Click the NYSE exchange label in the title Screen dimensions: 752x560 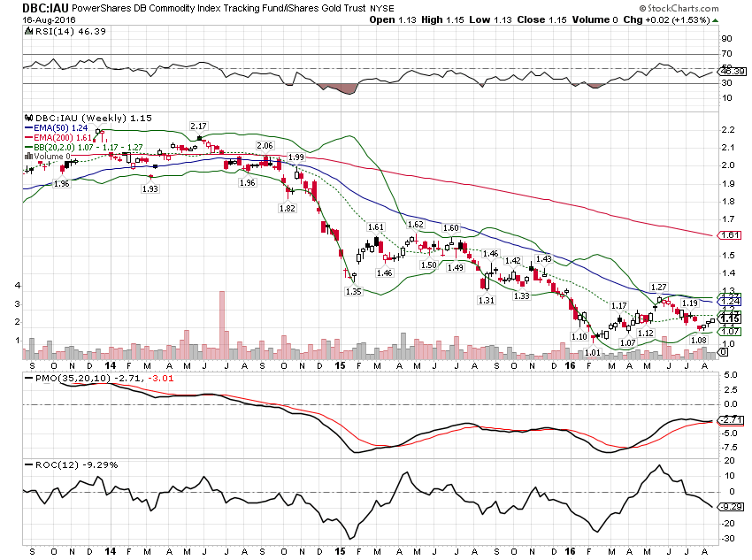coord(382,9)
